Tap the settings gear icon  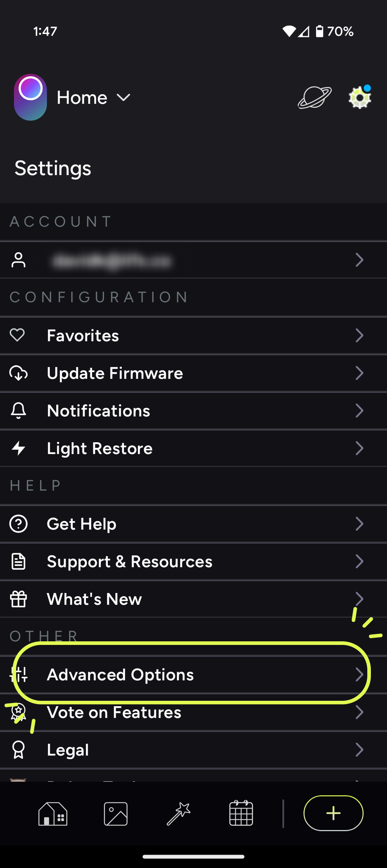click(x=360, y=97)
